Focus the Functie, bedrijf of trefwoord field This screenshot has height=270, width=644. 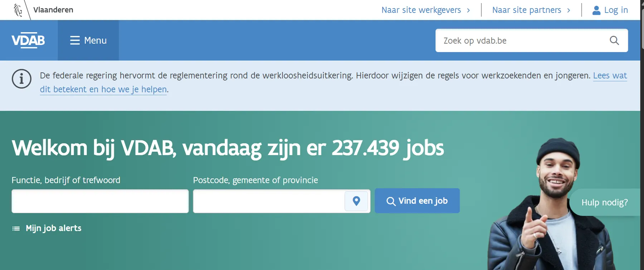click(100, 201)
